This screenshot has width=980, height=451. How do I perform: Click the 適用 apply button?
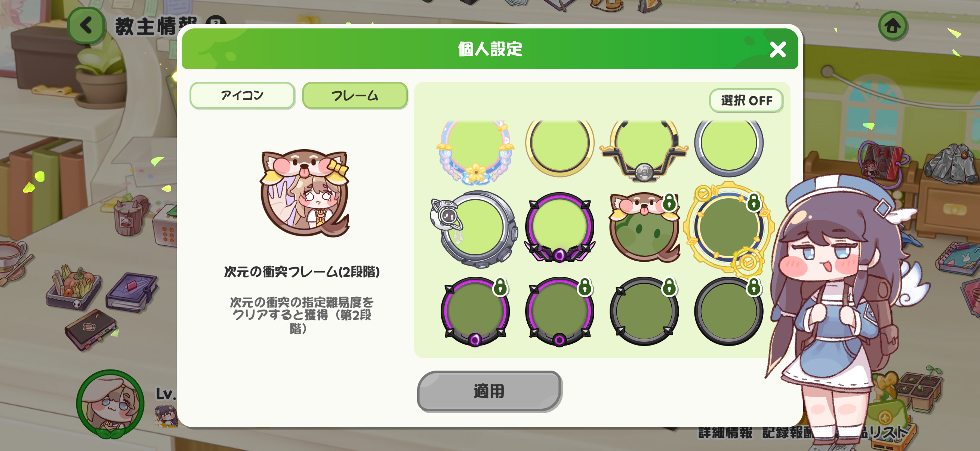[489, 391]
